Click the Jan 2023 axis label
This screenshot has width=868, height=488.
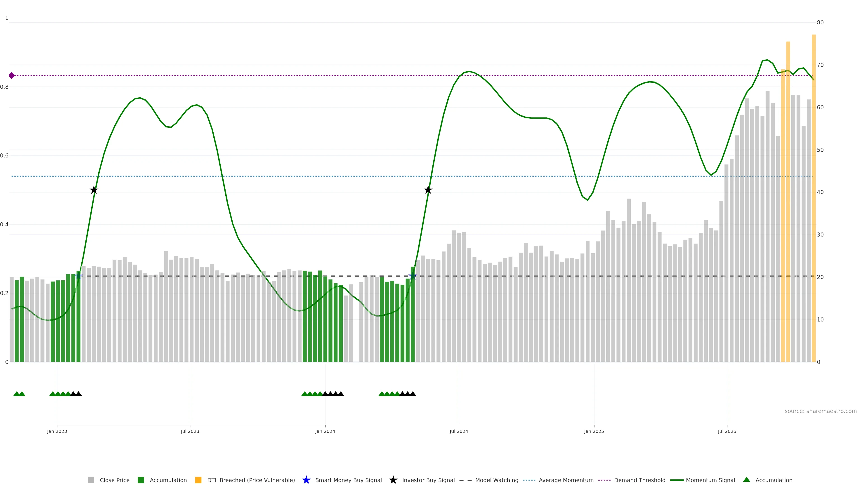tap(57, 432)
